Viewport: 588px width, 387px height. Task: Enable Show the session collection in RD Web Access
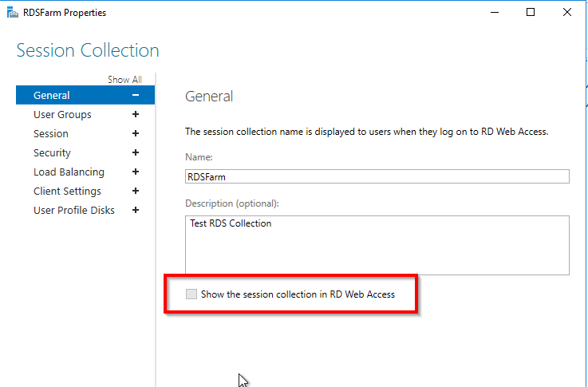[191, 294]
